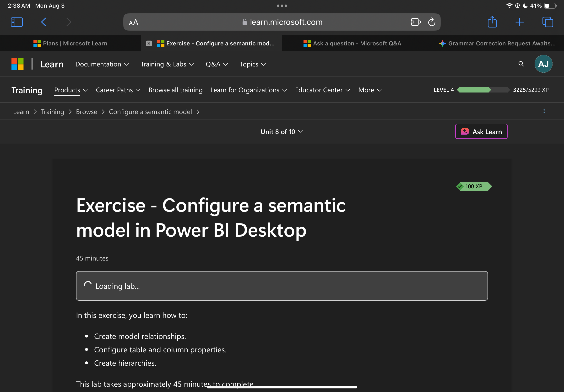This screenshot has width=564, height=392.
Task: Click the Training heading link
Action: 27,90
